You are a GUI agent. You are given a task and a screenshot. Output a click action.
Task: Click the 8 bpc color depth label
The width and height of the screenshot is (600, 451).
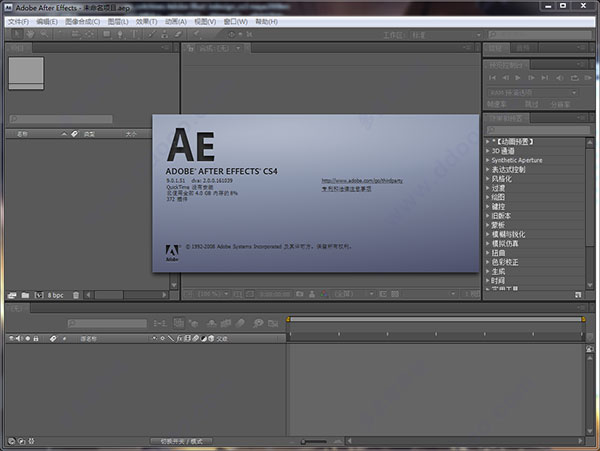tap(55, 295)
